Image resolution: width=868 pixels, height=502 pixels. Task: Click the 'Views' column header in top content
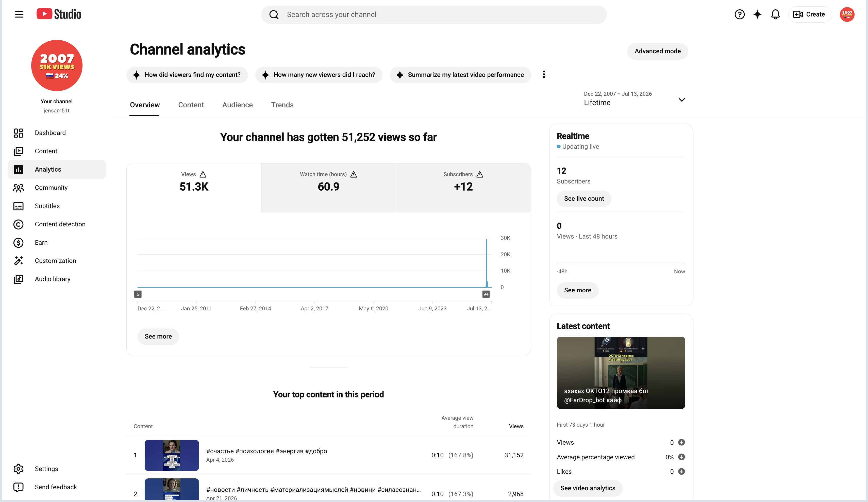tap(516, 426)
